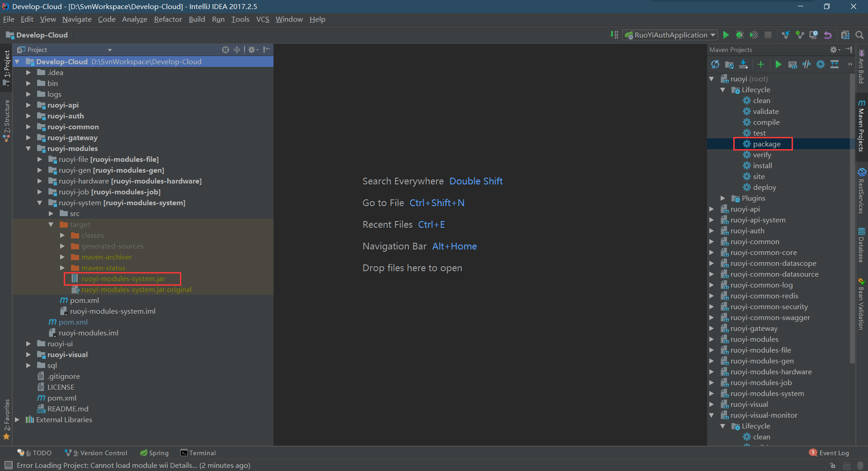This screenshot has width=868, height=471.
Task: Show VCS history via clock icon
Action: pyautogui.click(x=814, y=35)
